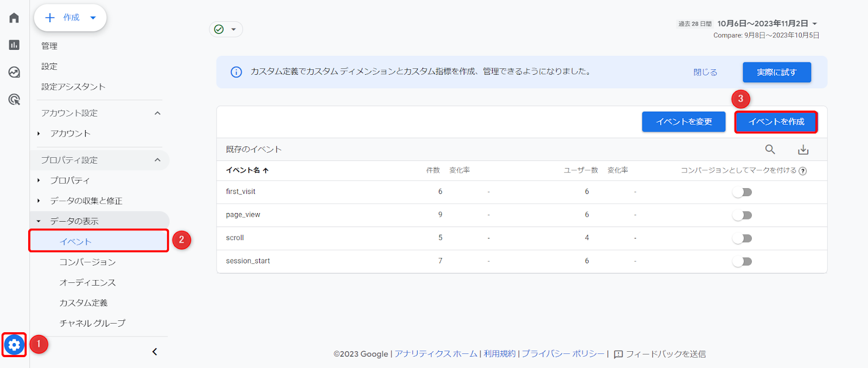Screen dimensions: 868x368
Task: Open the Home icon in left rail
Action: coord(14,18)
